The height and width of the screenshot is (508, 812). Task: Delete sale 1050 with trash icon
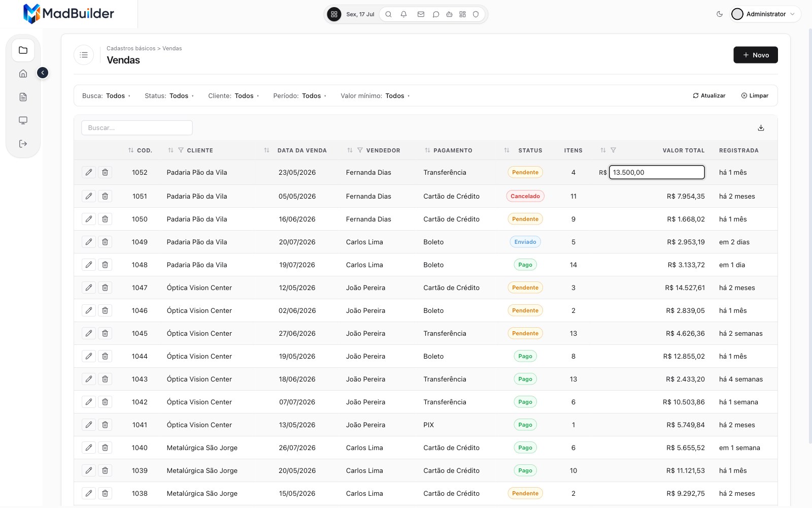[105, 219]
